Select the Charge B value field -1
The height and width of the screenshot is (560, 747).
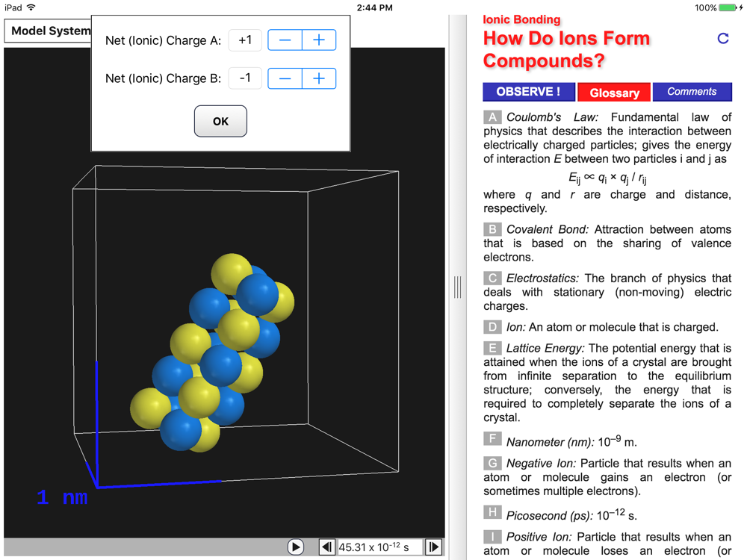coord(245,78)
